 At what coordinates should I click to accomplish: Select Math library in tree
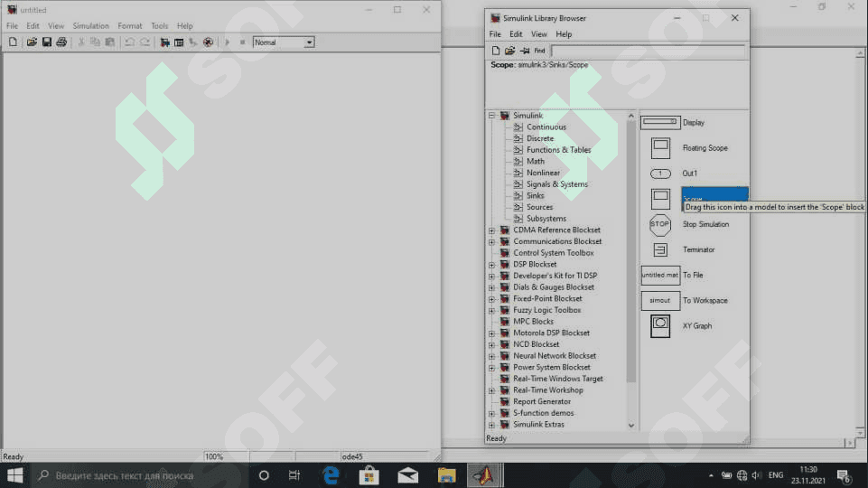(536, 161)
